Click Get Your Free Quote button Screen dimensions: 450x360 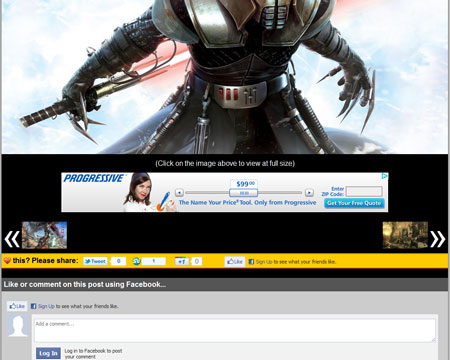click(354, 203)
